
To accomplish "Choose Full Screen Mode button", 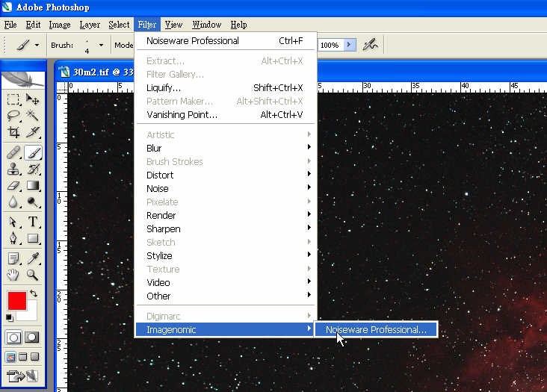I will coord(35,357).
